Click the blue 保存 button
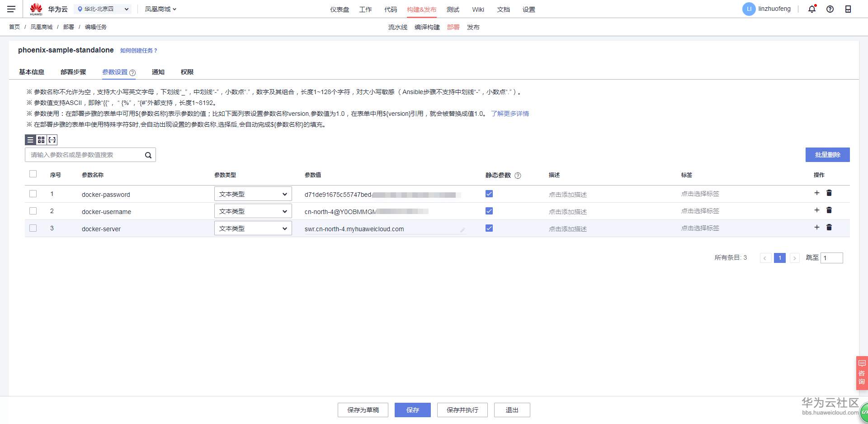 [x=413, y=410]
